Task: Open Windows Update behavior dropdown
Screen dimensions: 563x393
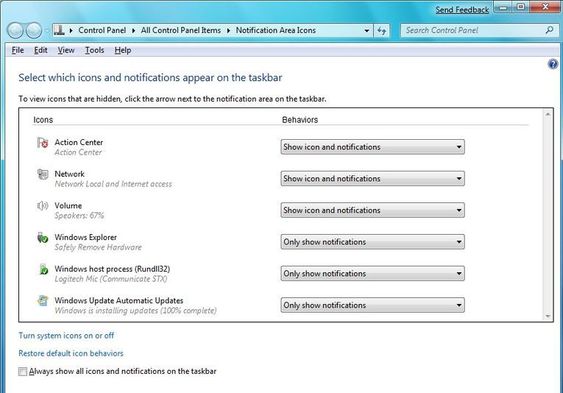Action: 372,305
